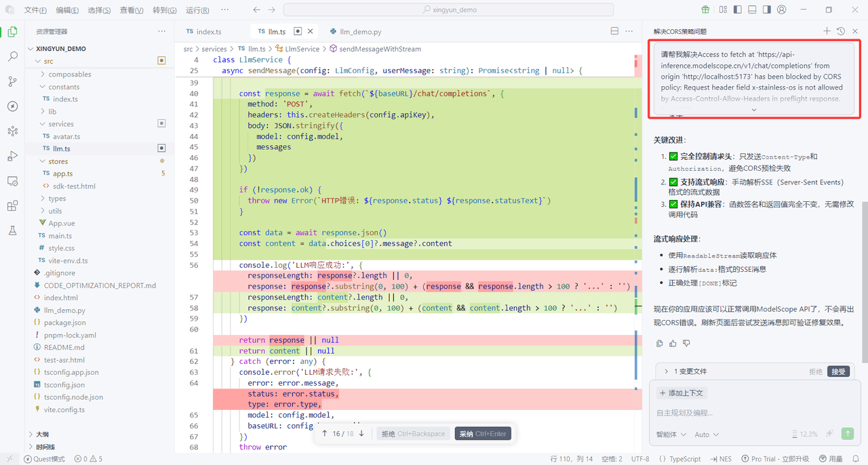Open the 文件(F) menu
The height and width of the screenshot is (465, 868).
pos(35,10)
